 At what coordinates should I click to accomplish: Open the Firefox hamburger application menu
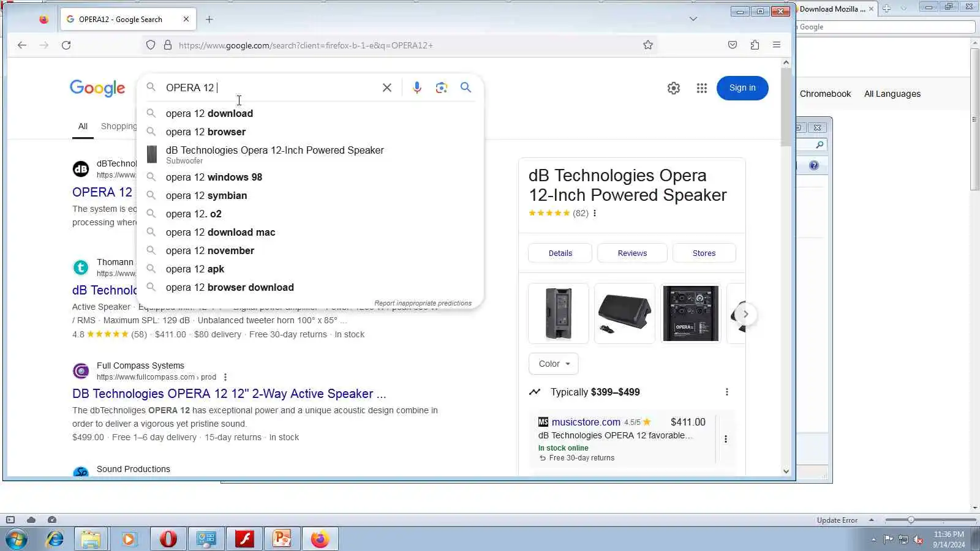point(777,45)
